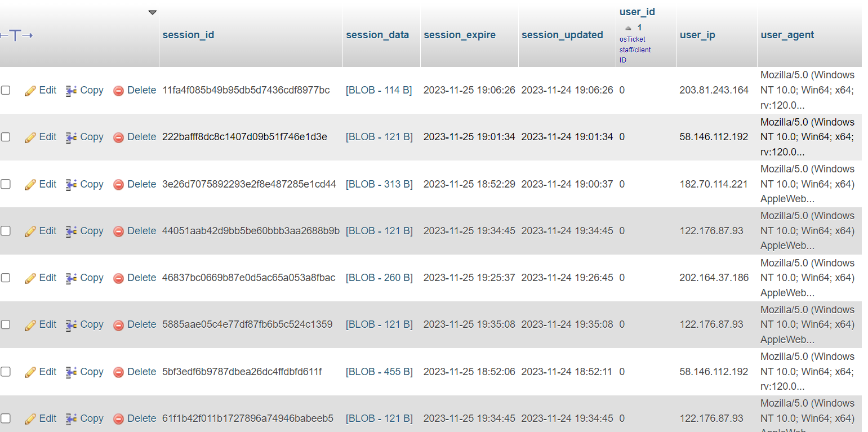This screenshot has height=432, width=868.
Task: Click the pencil Edit icon for session 11fa4f085b49b95db5d7436cdf8977bc
Action: click(30, 91)
